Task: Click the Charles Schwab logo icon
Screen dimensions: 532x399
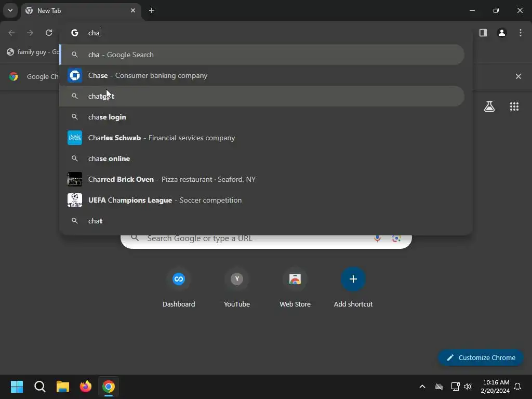Action: (75, 138)
